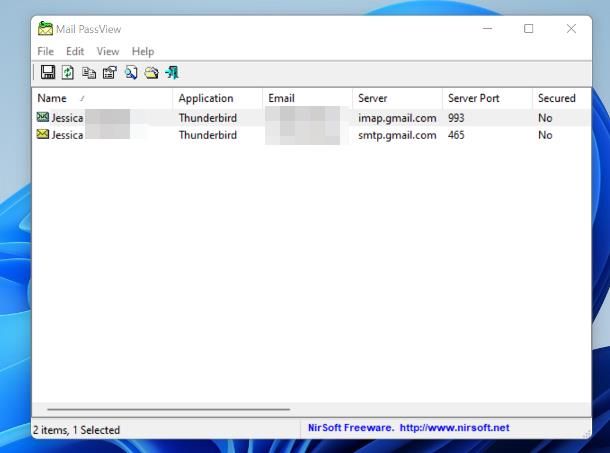Open the Help menu
This screenshot has height=453, width=610.
pyautogui.click(x=143, y=51)
